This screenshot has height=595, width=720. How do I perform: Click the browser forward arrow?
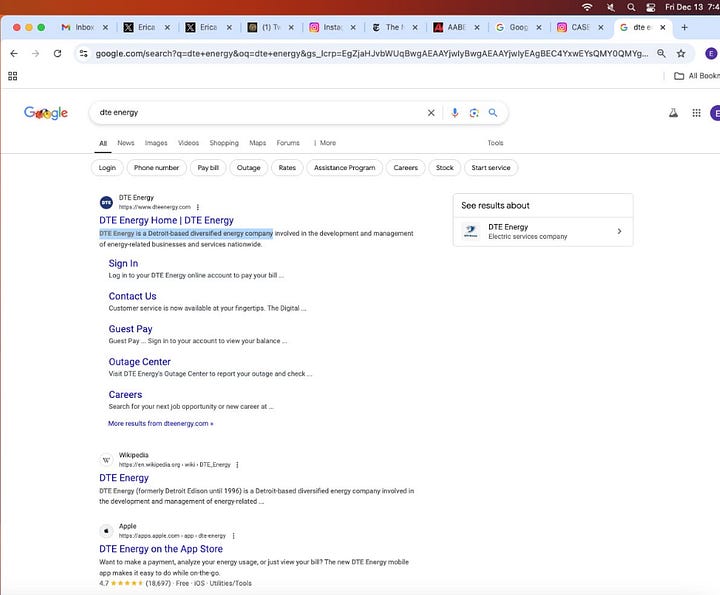(36, 54)
